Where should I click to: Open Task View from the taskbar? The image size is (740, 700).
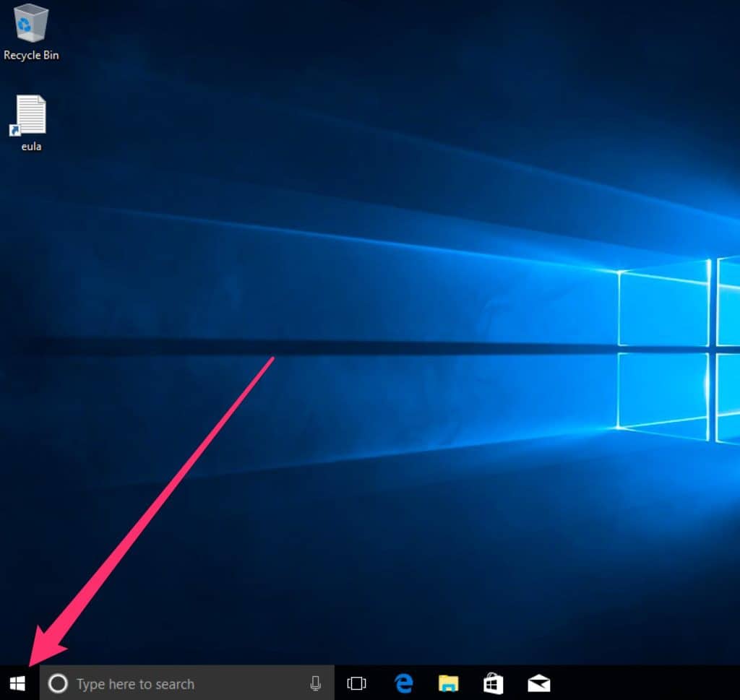pos(356,683)
